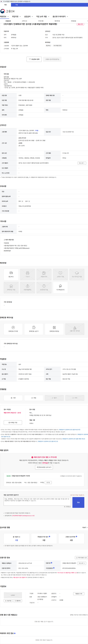Click the 관심기업 star button
Viewport: 88px width, 644px height.
point(8,601)
